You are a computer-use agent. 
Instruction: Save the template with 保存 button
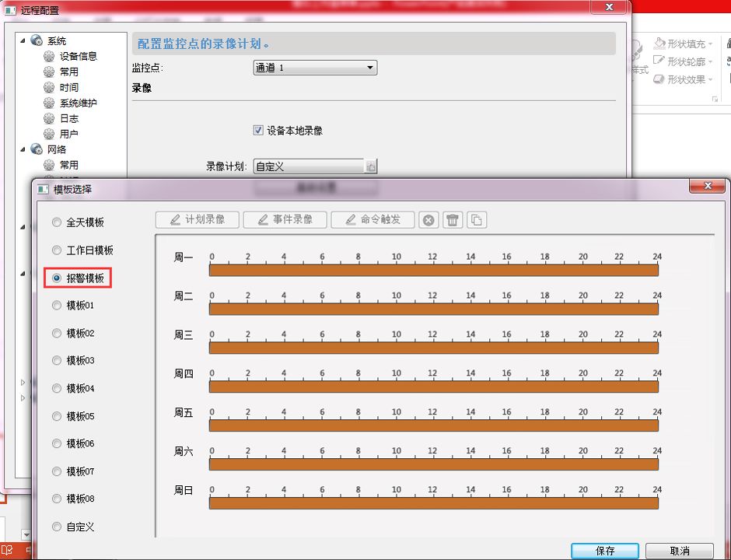click(605, 551)
